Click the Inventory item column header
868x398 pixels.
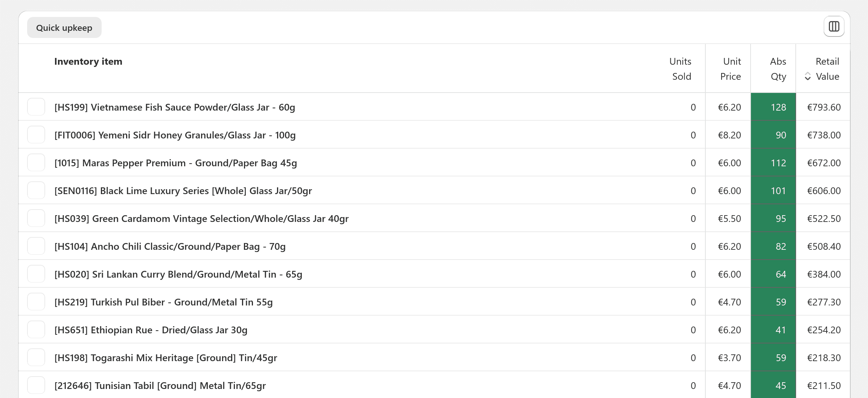tap(88, 61)
